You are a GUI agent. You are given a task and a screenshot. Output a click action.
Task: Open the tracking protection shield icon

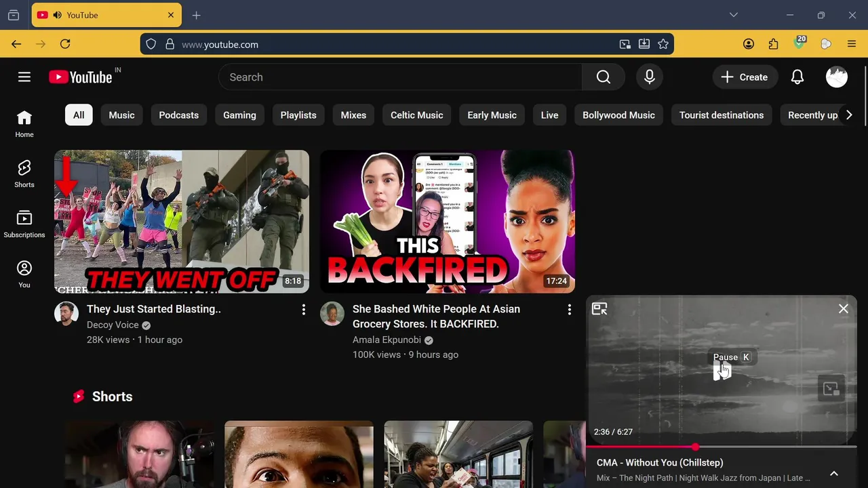pyautogui.click(x=151, y=44)
